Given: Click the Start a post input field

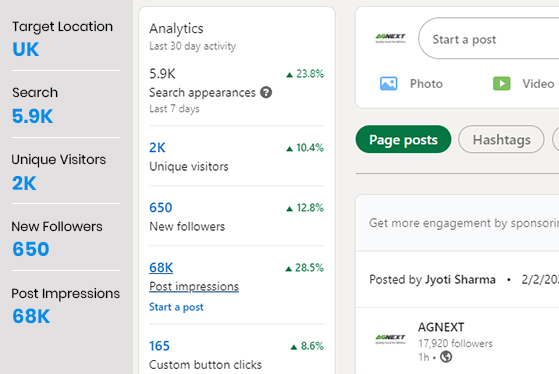Looking at the screenshot, I should tap(488, 39).
